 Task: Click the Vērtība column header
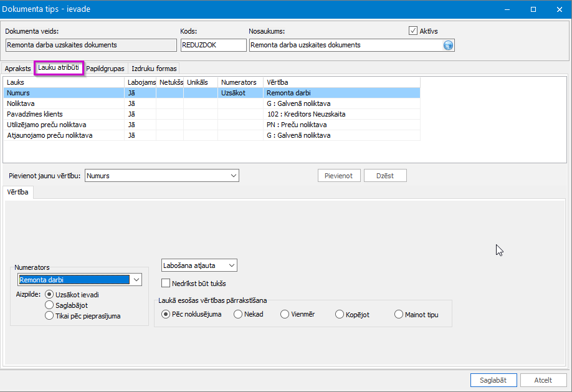point(342,82)
